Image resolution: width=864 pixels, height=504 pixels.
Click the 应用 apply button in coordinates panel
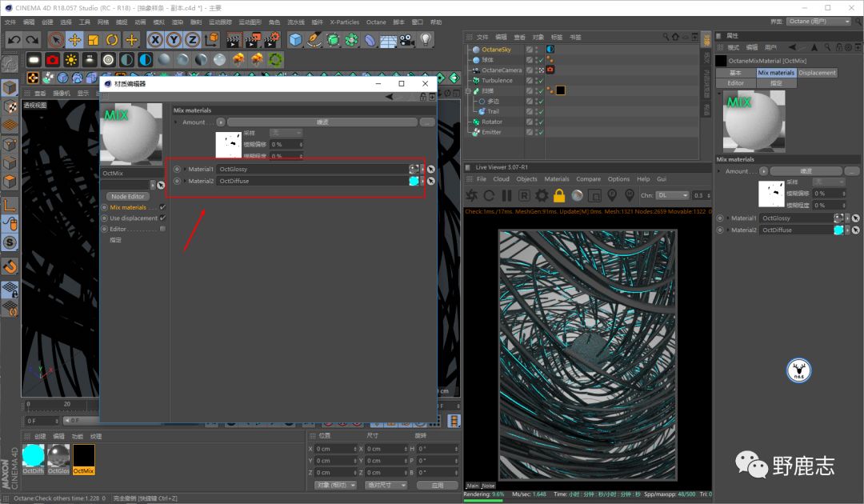[438, 485]
